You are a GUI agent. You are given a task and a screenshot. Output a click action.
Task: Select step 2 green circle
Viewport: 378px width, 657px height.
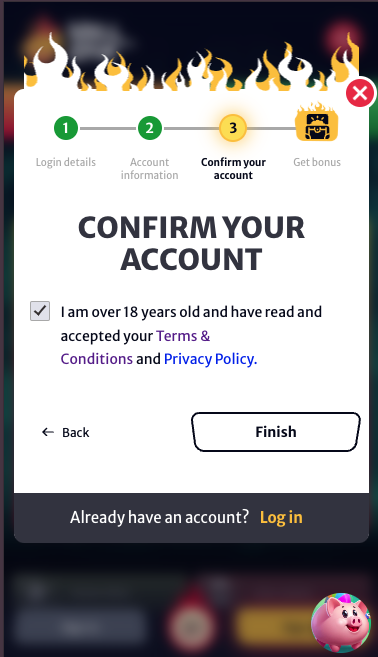150,128
